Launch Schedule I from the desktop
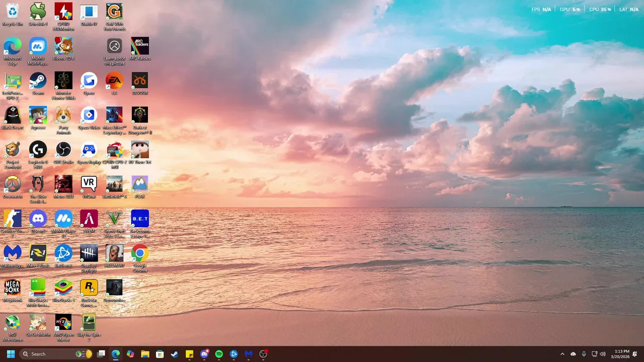The width and height of the screenshot is (644, 362). (38, 15)
